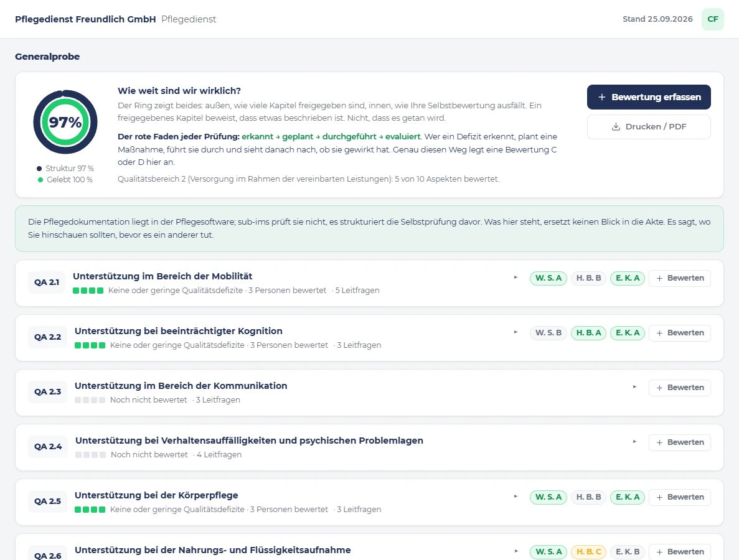
Task: Click the 97% progress ring
Action: 65,122
